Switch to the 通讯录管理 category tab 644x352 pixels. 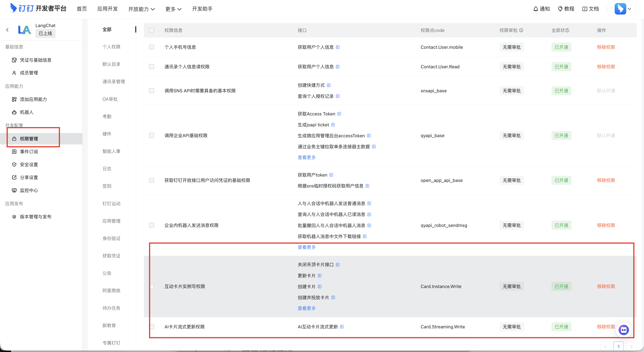click(x=113, y=82)
